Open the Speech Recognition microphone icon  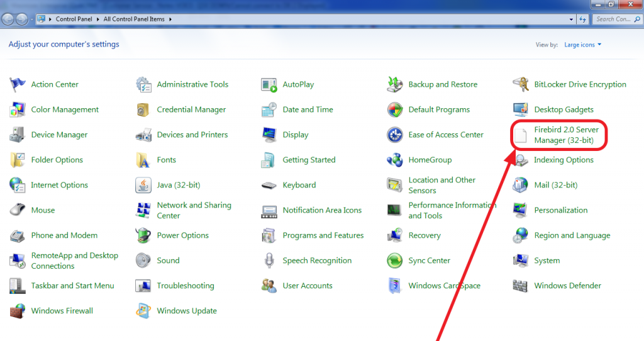click(x=269, y=260)
